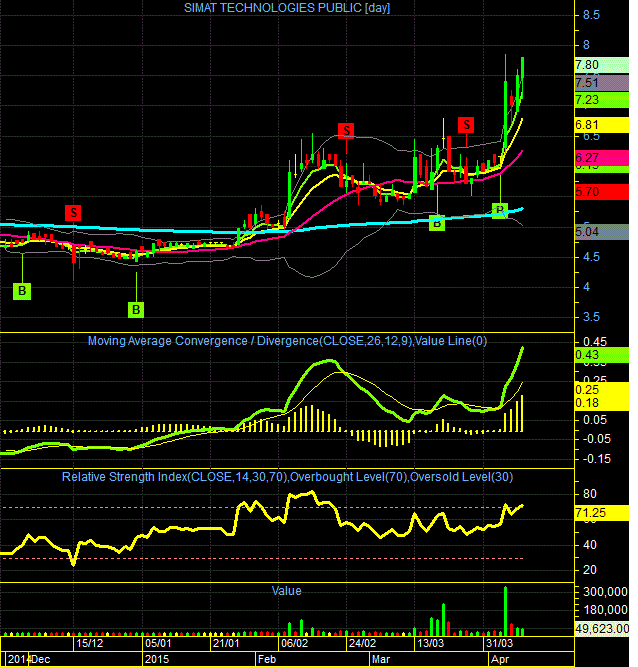638x667 pixels.
Task: Click the yellow 71.25 RSI value label
Action: 601,513
